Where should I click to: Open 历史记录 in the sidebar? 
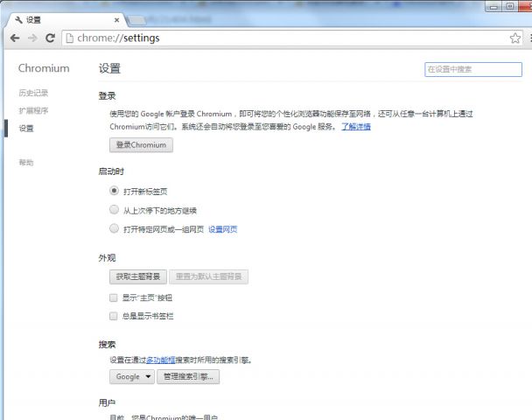click(x=33, y=93)
